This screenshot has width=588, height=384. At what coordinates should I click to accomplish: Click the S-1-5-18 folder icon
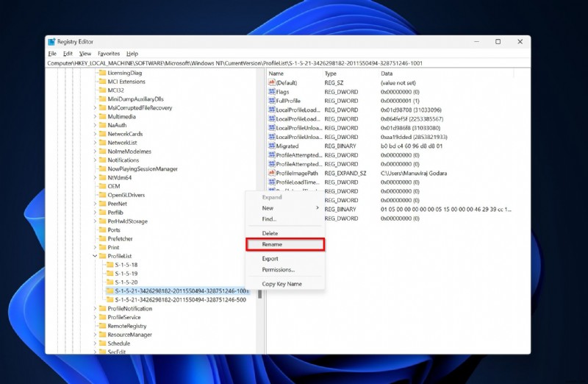pyautogui.click(x=110, y=265)
